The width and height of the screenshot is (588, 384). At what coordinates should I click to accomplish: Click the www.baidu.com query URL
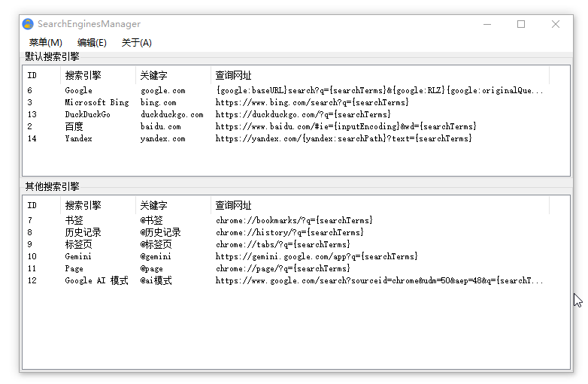pos(346,126)
